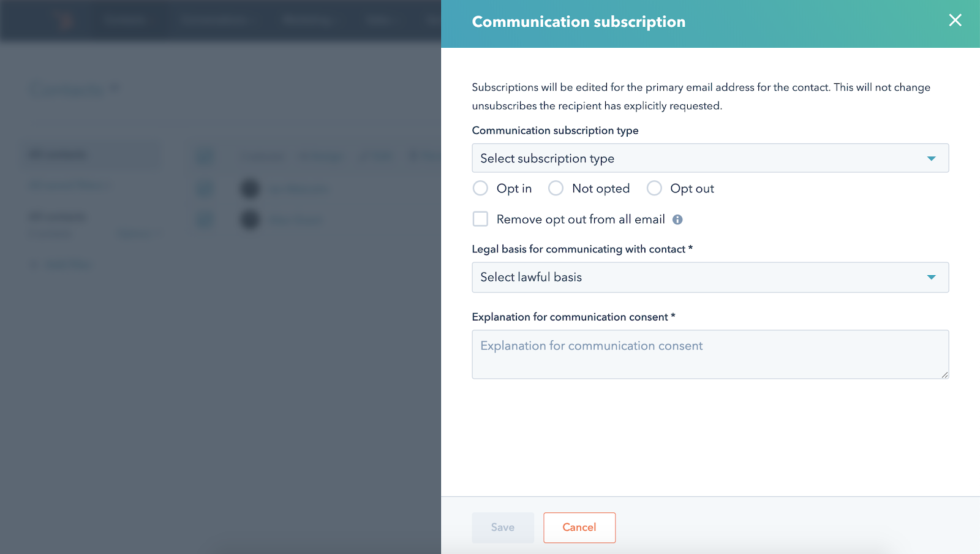Select the Opt out radio button
Image resolution: width=980 pixels, height=554 pixels.
[654, 188]
